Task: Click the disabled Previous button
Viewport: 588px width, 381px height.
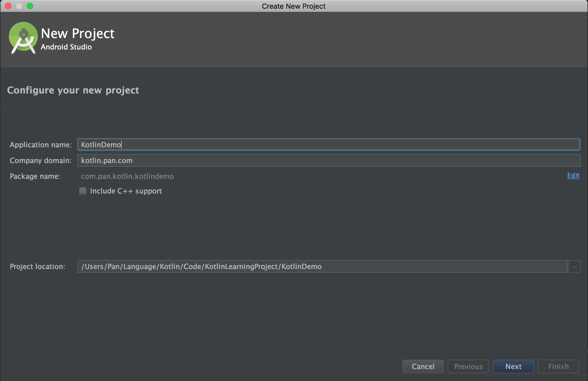Action: (x=468, y=367)
